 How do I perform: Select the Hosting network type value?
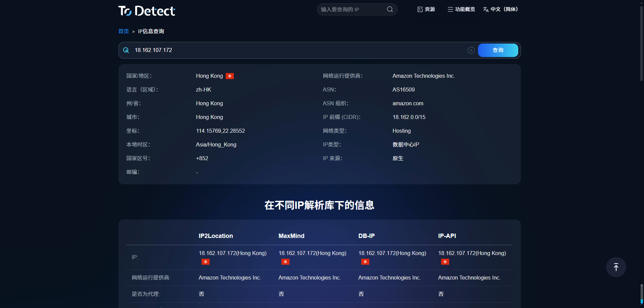click(401, 131)
